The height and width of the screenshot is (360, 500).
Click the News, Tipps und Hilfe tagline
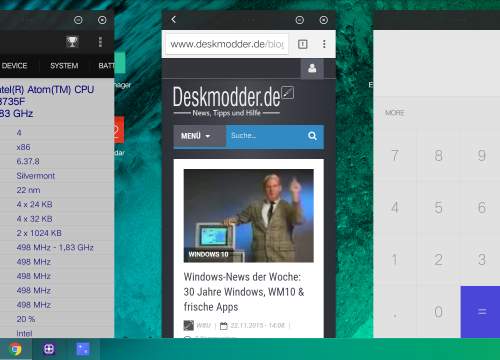point(226,113)
